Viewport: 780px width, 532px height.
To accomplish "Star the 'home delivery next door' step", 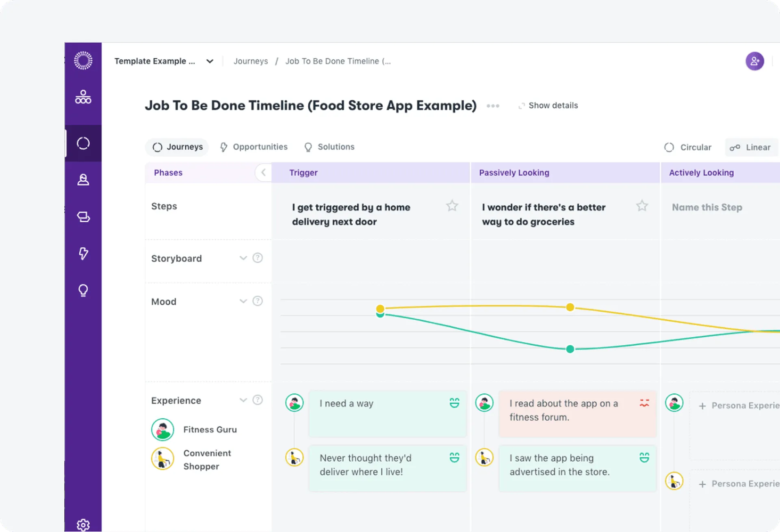I will pos(452,206).
